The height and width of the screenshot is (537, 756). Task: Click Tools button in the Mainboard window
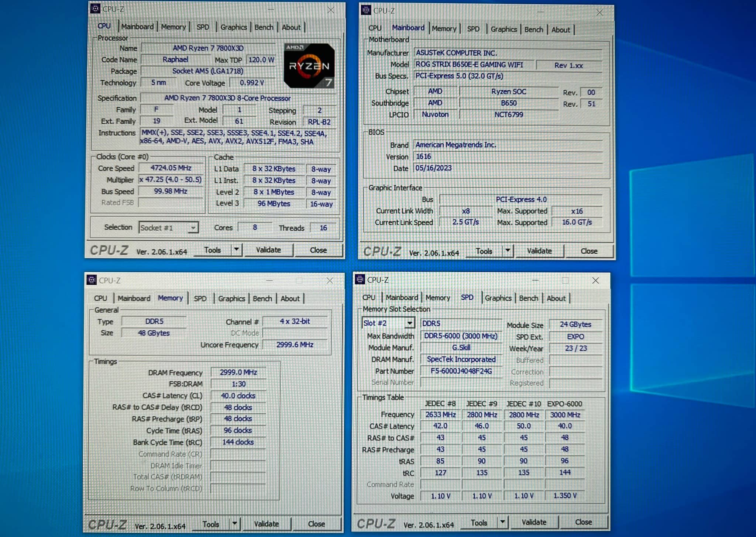point(484,251)
